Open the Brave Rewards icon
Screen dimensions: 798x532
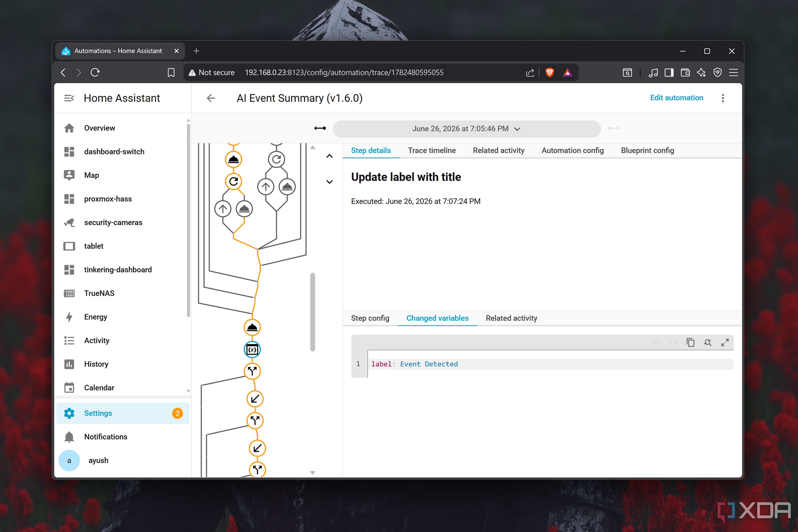point(568,73)
